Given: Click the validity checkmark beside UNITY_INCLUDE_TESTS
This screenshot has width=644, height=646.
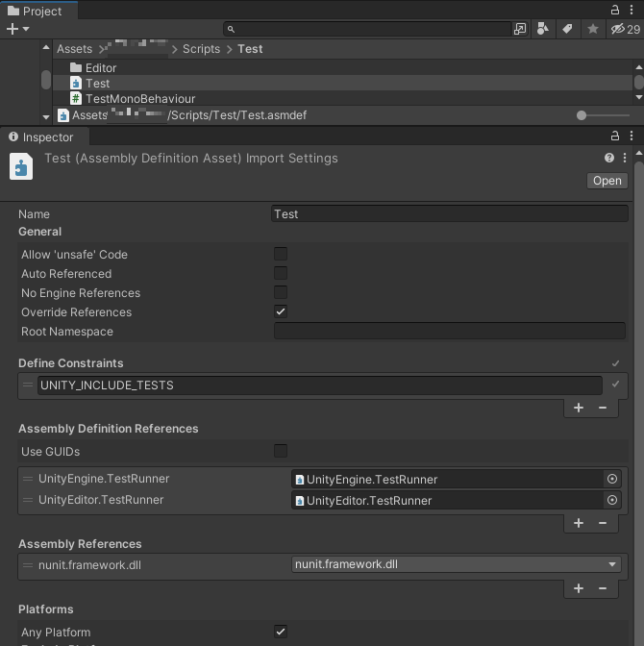Looking at the screenshot, I should pos(615,384).
